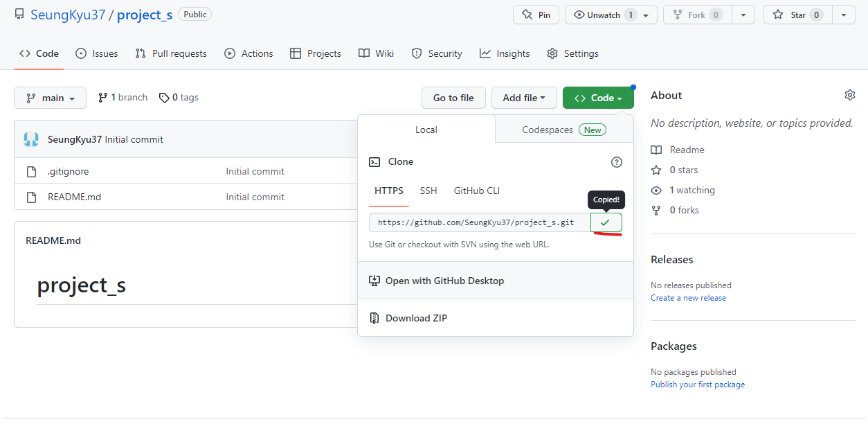Click the copy URL checkmark button
Image resolution: width=868 pixels, height=424 pixels.
point(606,222)
